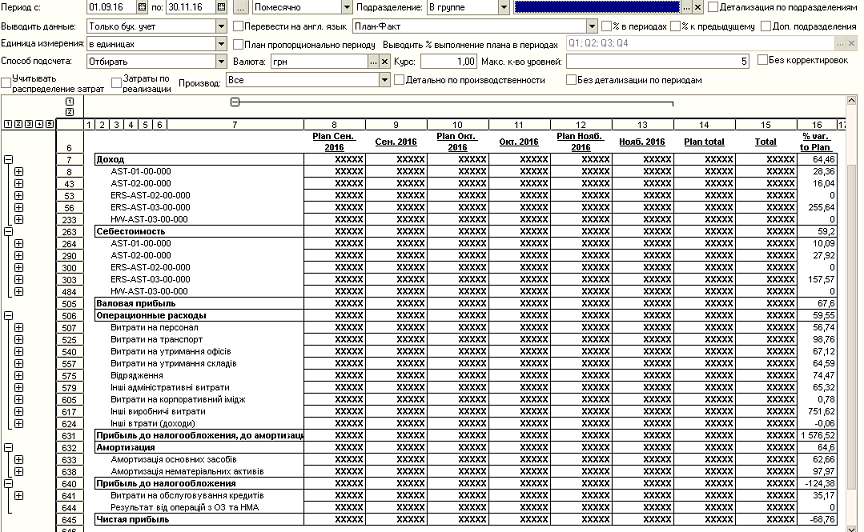Open calendar picker for period start date

click(x=142, y=7)
